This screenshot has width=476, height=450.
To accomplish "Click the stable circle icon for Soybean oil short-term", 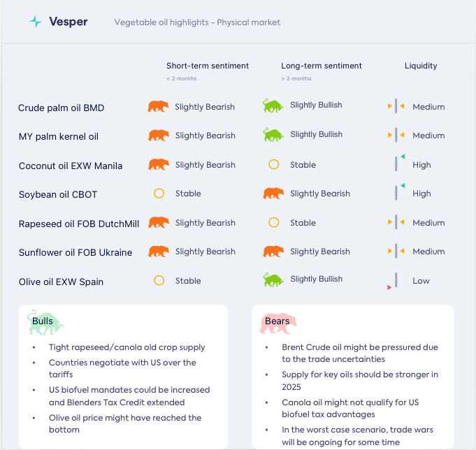I will 159,194.
